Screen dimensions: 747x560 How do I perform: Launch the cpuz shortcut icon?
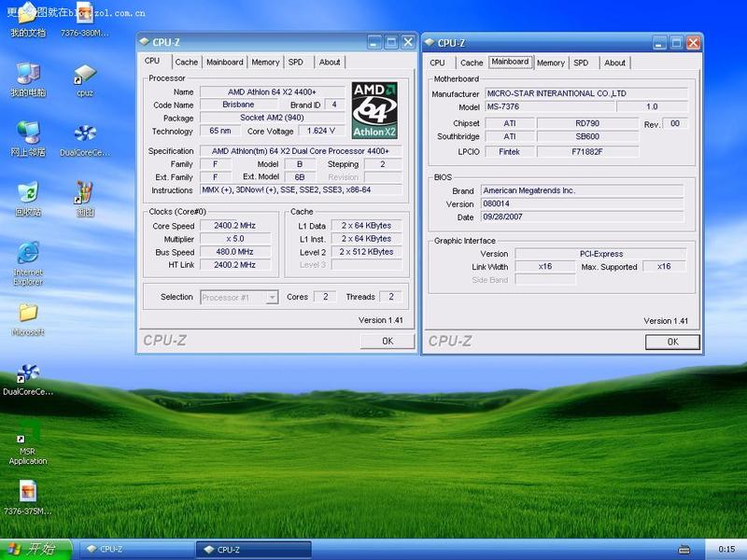tap(85, 75)
